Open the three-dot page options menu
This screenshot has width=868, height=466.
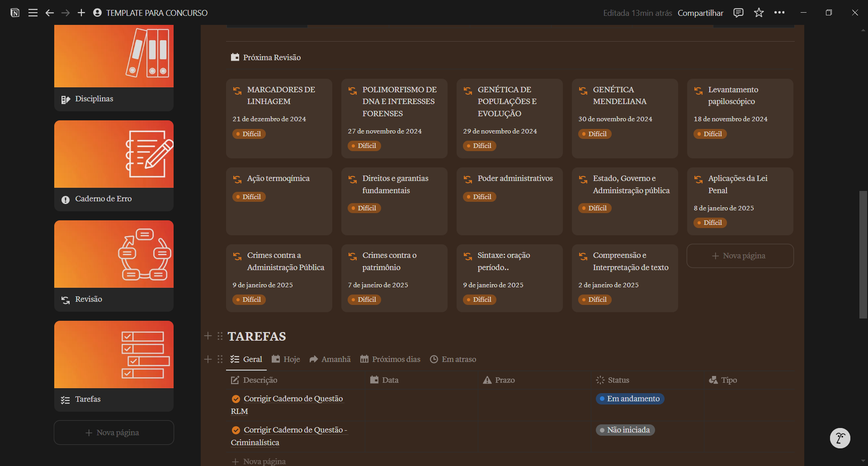point(779,13)
